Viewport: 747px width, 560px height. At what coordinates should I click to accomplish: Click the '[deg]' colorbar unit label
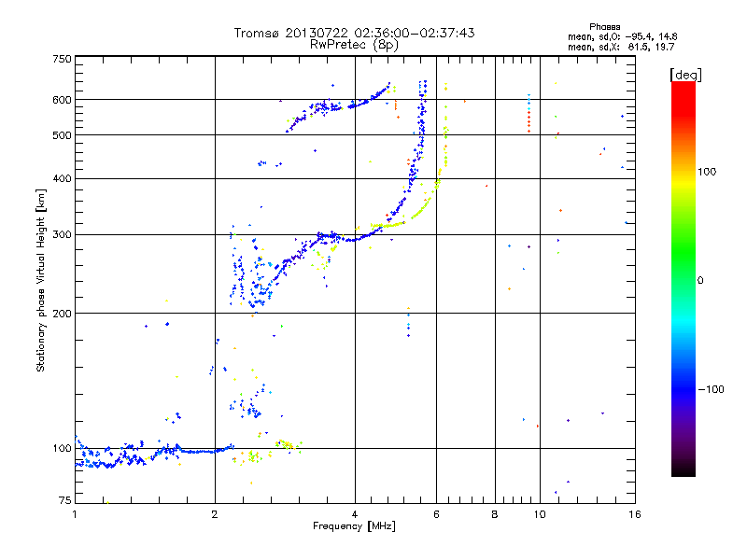tap(685, 75)
